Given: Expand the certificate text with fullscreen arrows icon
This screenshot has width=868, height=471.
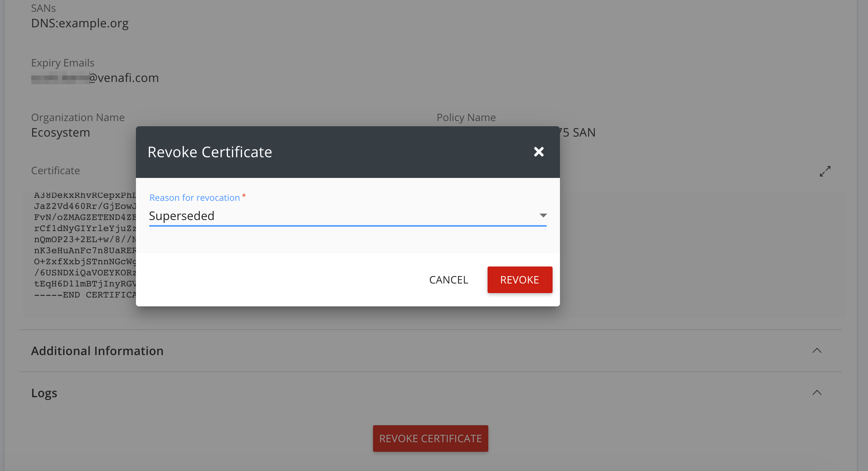Looking at the screenshot, I should 825,171.
